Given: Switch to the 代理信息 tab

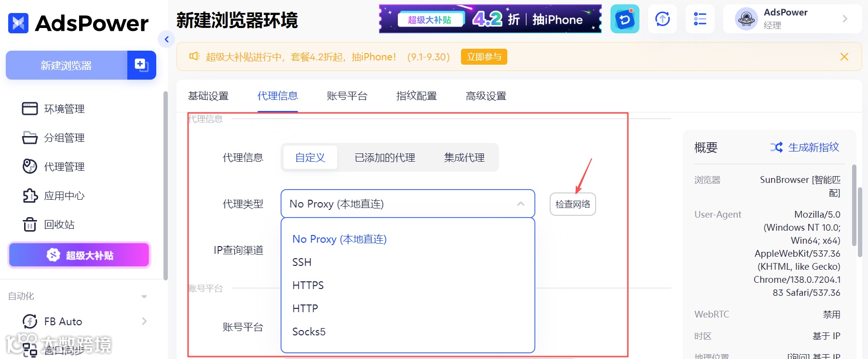Looking at the screenshot, I should 278,96.
